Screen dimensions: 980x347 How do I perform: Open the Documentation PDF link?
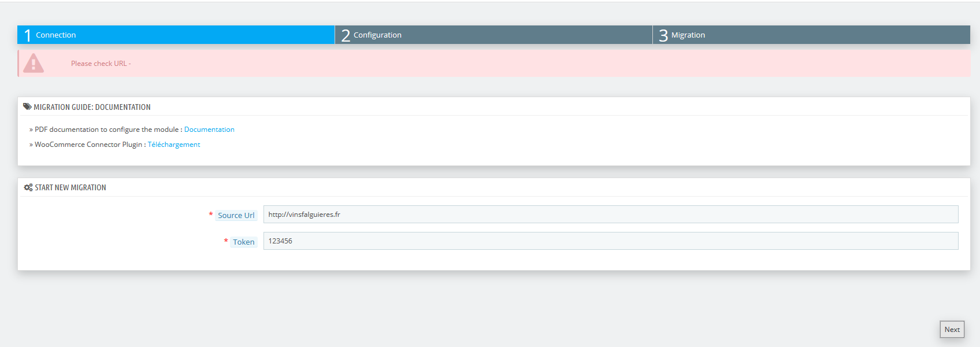(209, 130)
